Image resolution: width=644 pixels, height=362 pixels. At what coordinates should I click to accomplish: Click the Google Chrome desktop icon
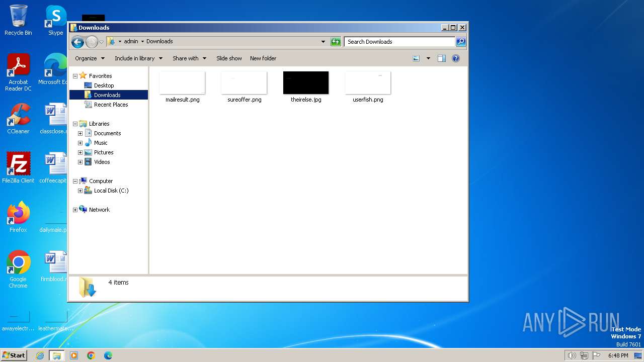pos(18,269)
